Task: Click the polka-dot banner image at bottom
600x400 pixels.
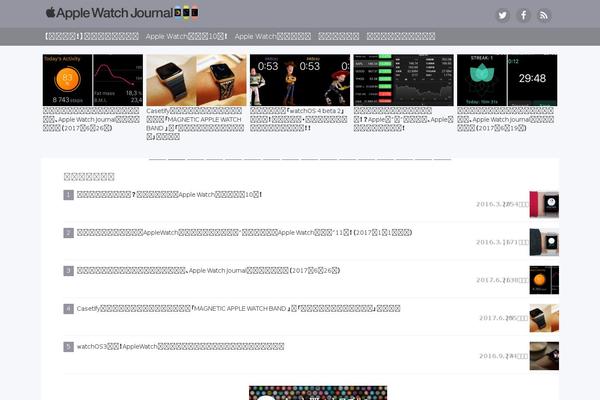Action: [x=318, y=393]
